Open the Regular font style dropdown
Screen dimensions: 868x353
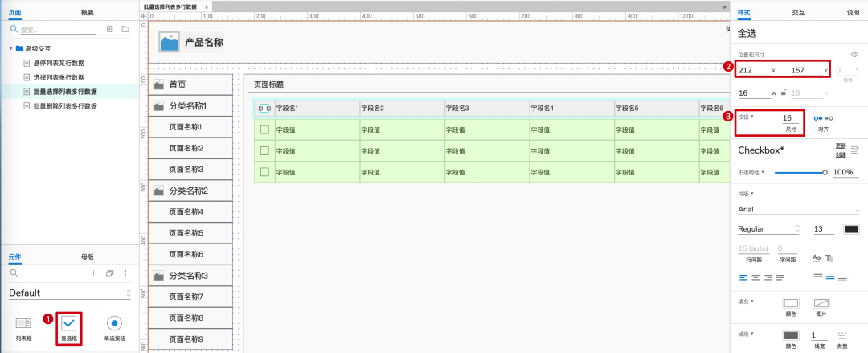[x=770, y=229]
